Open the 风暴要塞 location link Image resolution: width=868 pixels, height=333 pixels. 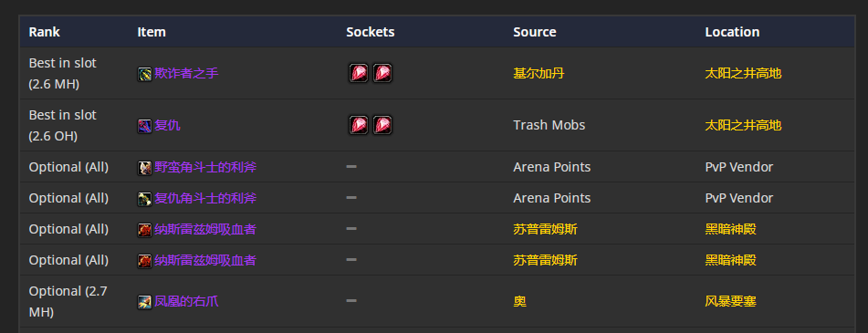tap(731, 301)
